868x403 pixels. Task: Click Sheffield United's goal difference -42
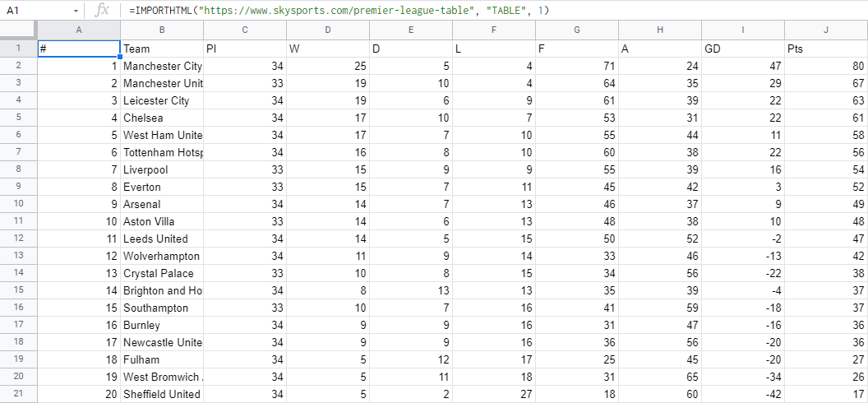click(x=743, y=394)
